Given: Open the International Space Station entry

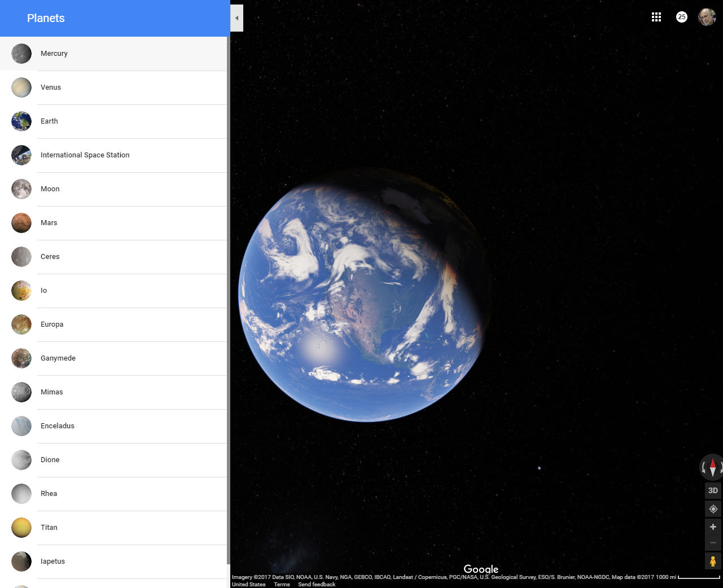Looking at the screenshot, I should point(85,155).
